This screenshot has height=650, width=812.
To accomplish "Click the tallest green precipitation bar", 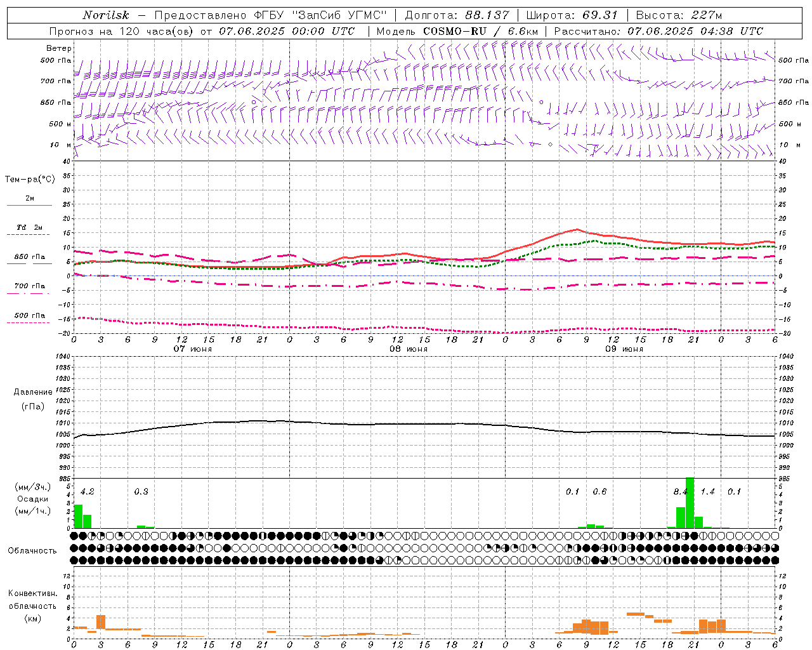I will pos(690,503).
